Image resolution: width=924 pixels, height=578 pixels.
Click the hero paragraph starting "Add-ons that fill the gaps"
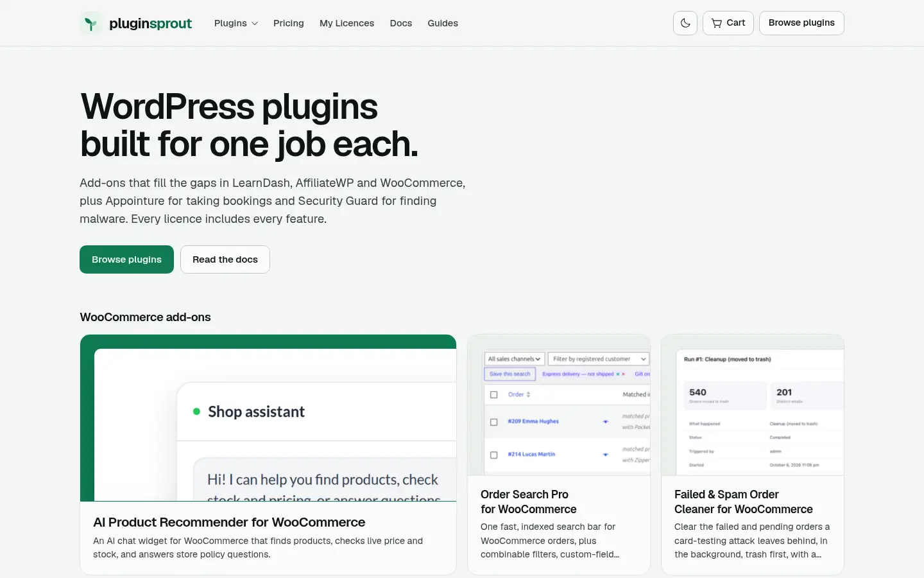coord(273,201)
